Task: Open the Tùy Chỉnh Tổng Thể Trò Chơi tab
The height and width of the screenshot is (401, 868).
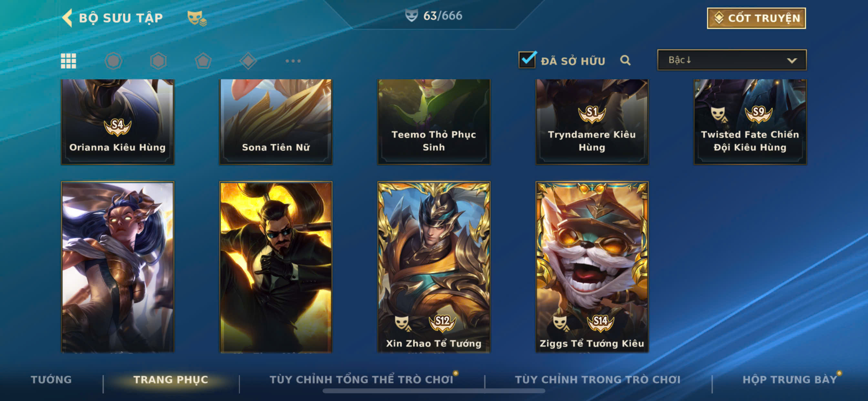Action: tap(361, 379)
